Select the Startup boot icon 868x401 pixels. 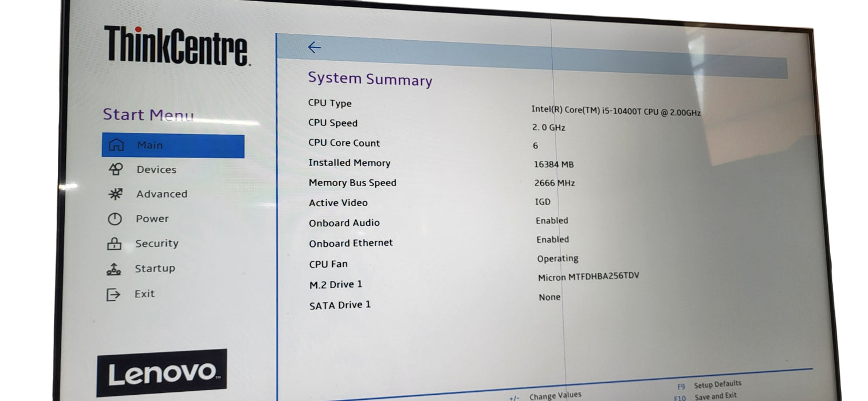click(113, 269)
